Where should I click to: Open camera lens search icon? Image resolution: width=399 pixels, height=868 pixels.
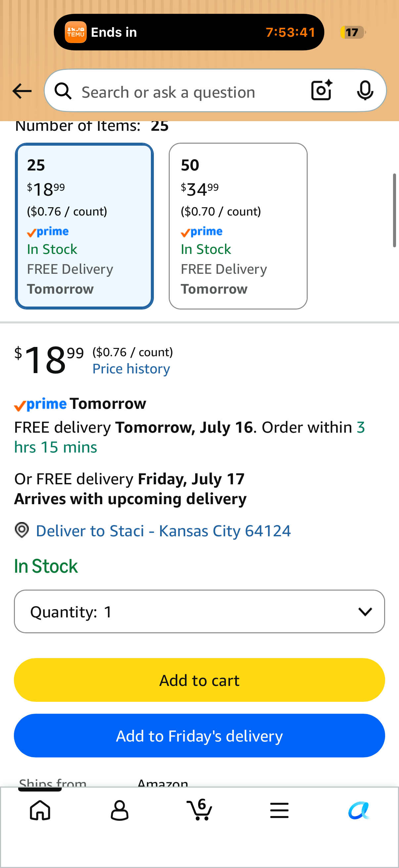click(322, 90)
